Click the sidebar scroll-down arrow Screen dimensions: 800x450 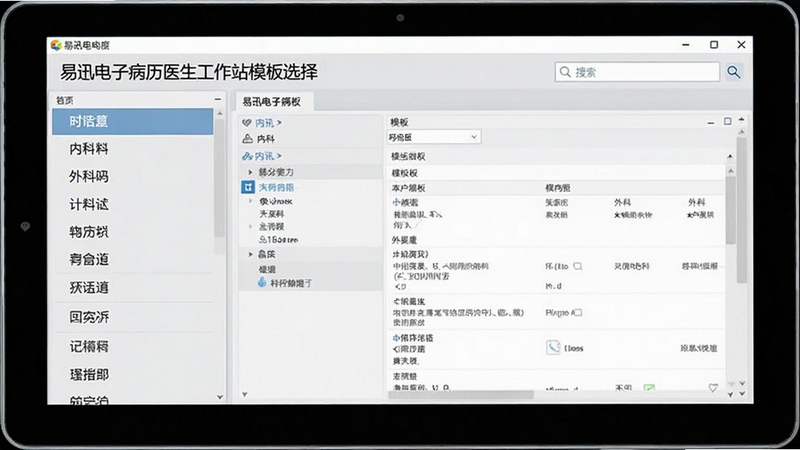point(220,397)
